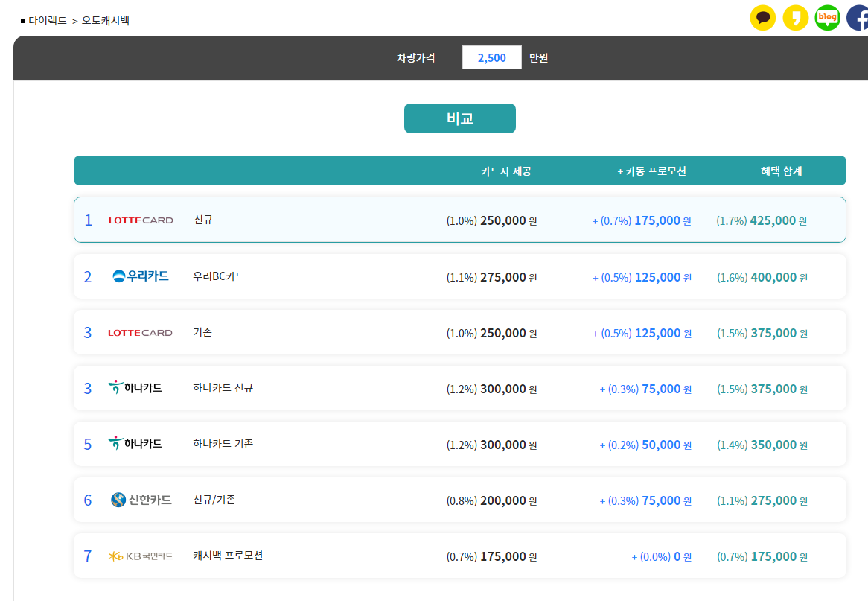Image resolution: width=868 pixels, height=601 pixels.
Task: Click the 비교 compare button
Action: coord(459,118)
